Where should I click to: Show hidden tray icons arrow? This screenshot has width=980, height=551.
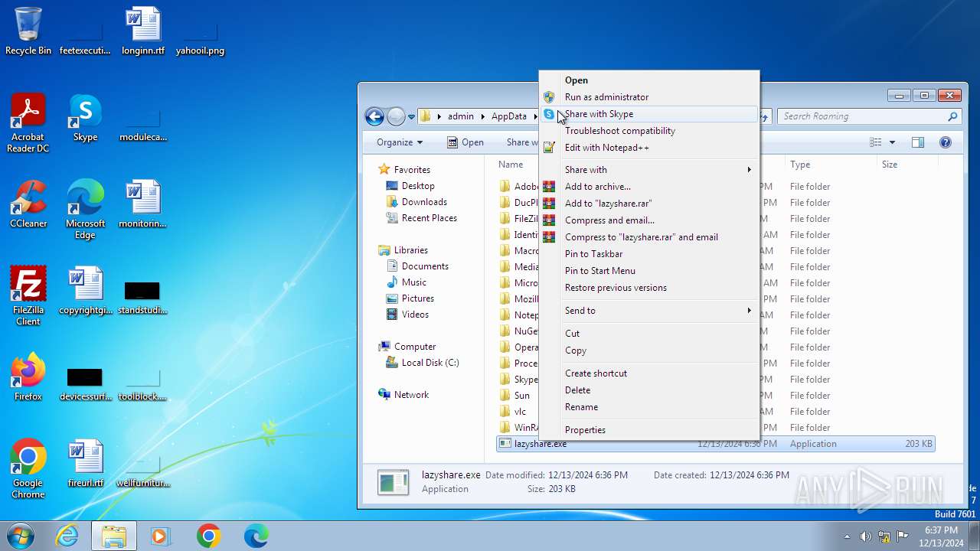(847, 536)
